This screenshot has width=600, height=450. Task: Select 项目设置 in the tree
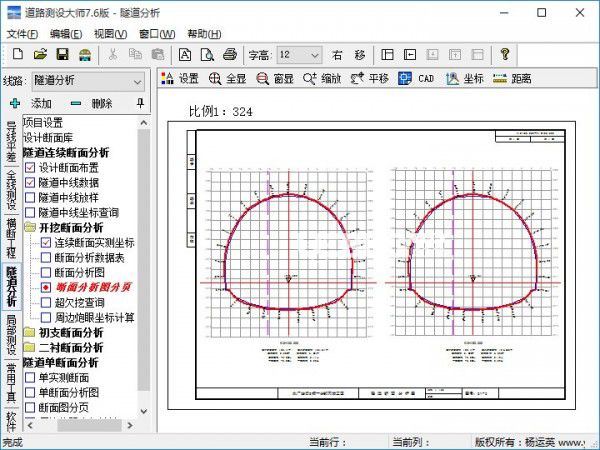coord(43,122)
